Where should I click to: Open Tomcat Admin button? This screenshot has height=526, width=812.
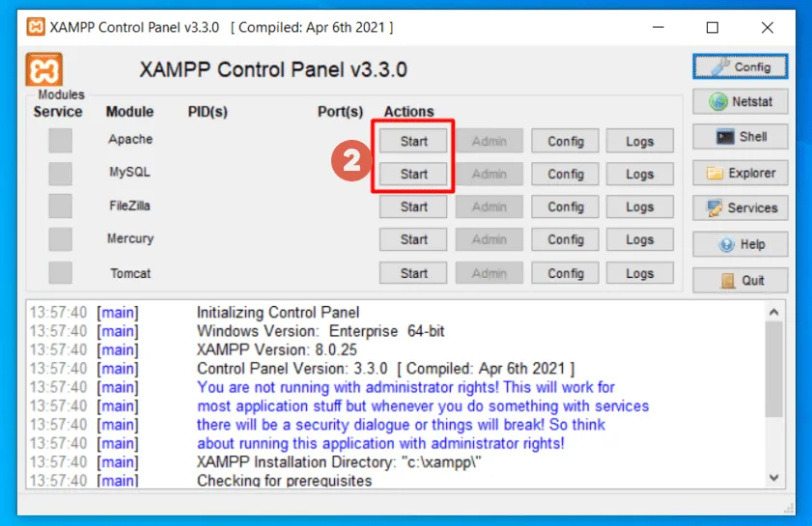tap(490, 273)
